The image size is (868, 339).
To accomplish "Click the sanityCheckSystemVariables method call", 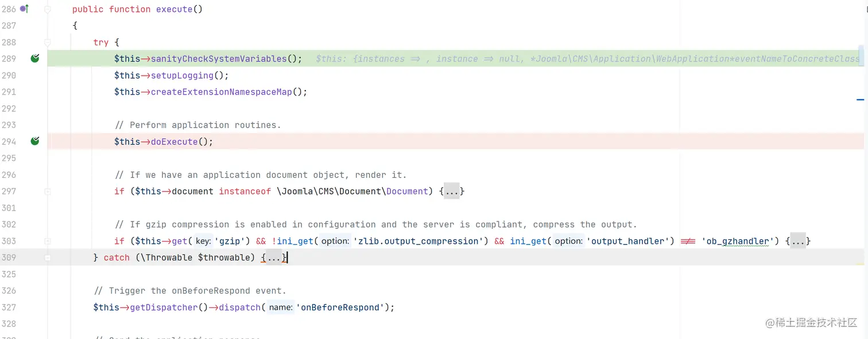I will (218, 59).
